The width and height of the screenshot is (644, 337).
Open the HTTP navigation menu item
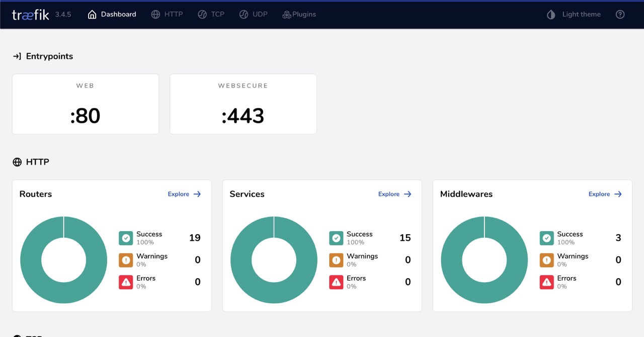(x=167, y=14)
